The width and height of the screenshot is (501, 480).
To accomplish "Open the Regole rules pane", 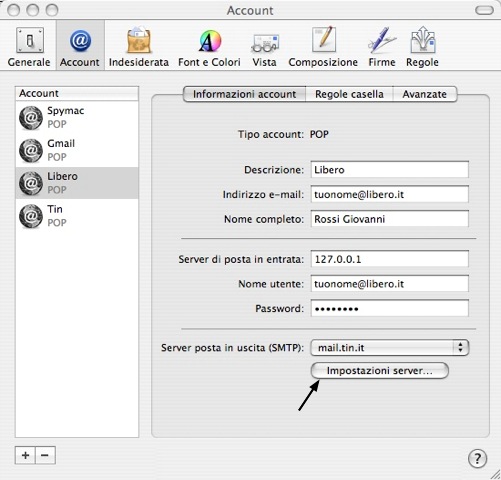I will click(422, 47).
